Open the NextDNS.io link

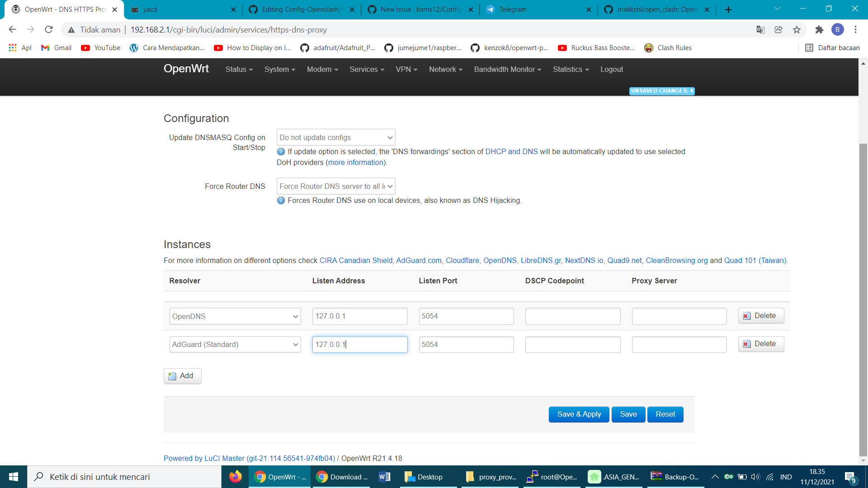point(584,261)
